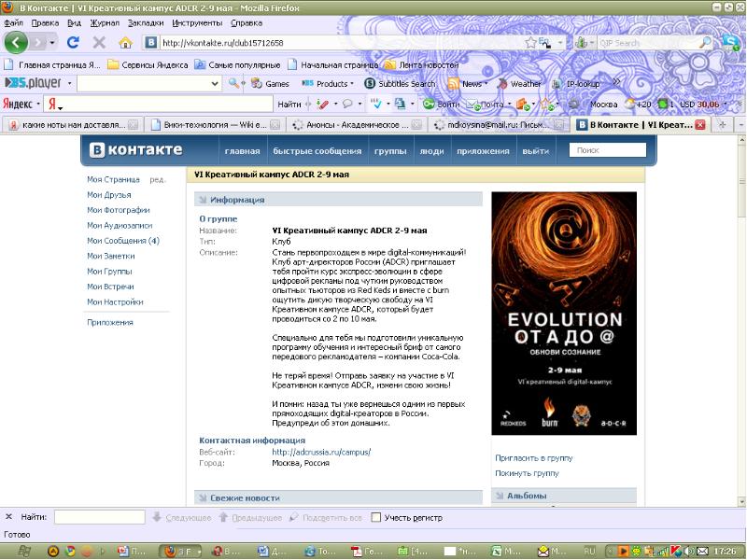Expand the Products toolbar dropdown
Viewport: 747px width, 560px height.
pos(351,84)
